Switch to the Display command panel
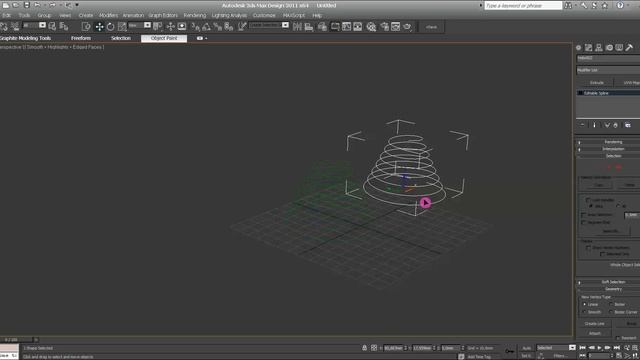 point(619,48)
